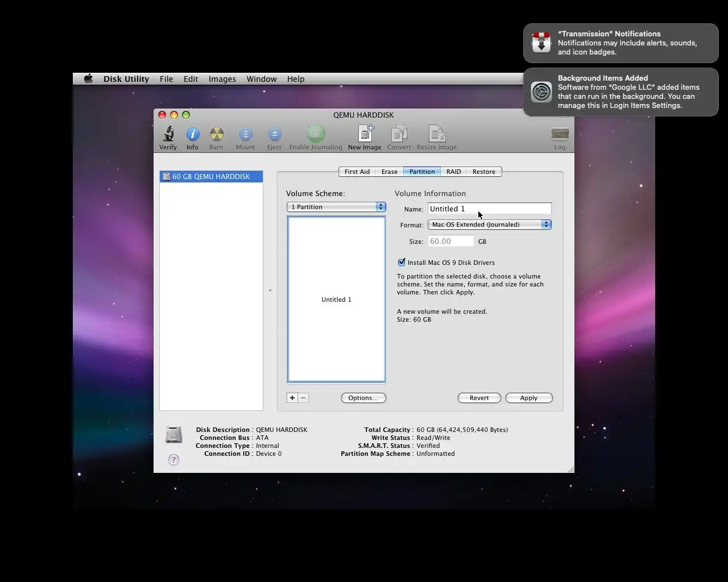The height and width of the screenshot is (582, 728).
Task: Select the Partition tab
Action: [422, 172]
